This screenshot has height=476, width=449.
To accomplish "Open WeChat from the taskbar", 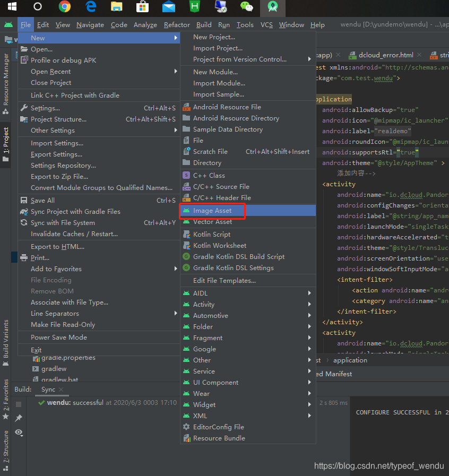I will pyautogui.click(x=246, y=6).
